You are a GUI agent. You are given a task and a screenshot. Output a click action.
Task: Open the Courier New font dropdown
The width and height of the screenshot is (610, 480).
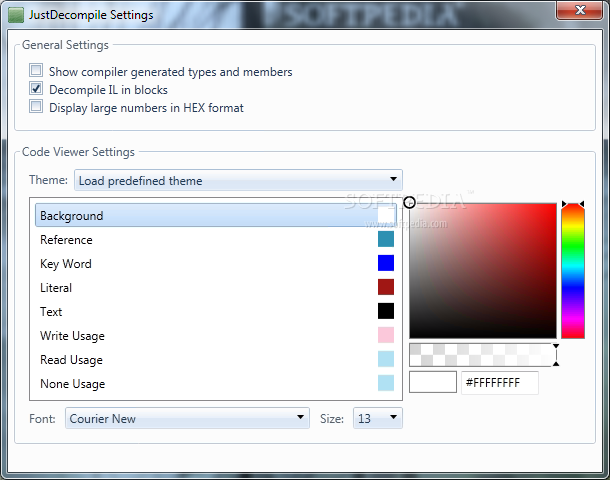[187, 418]
